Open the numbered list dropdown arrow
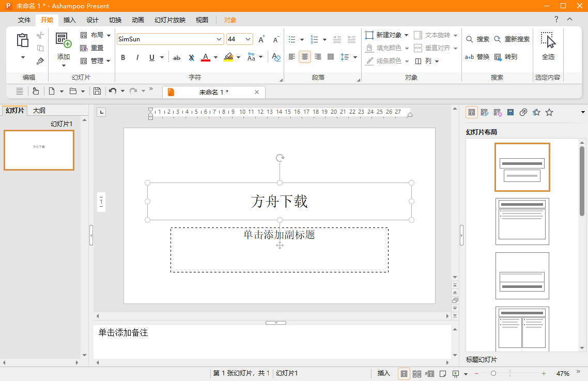 [x=325, y=40]
